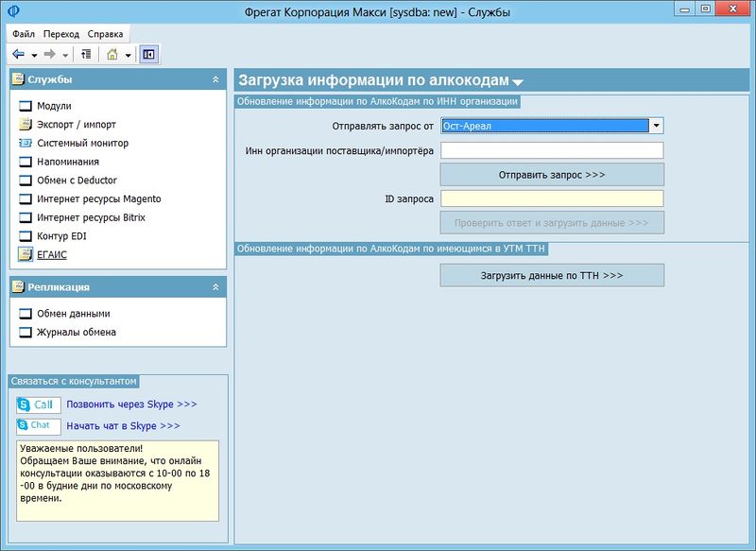Open the Файл menu
This screenshot has width=756, height=551.
coord(24,34)
